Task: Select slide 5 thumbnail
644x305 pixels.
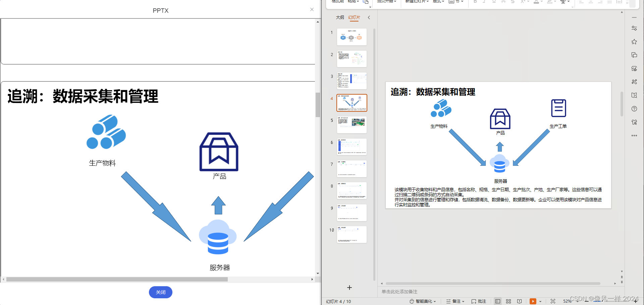Action: (x=352, y=125)
